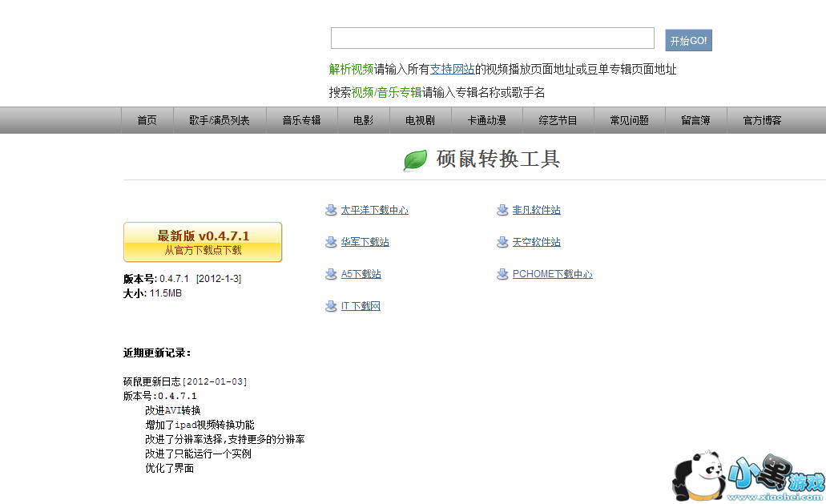
Task: Click the green leaf icon beside 硕鼠转换工具
Action: [x=414, y=159]
